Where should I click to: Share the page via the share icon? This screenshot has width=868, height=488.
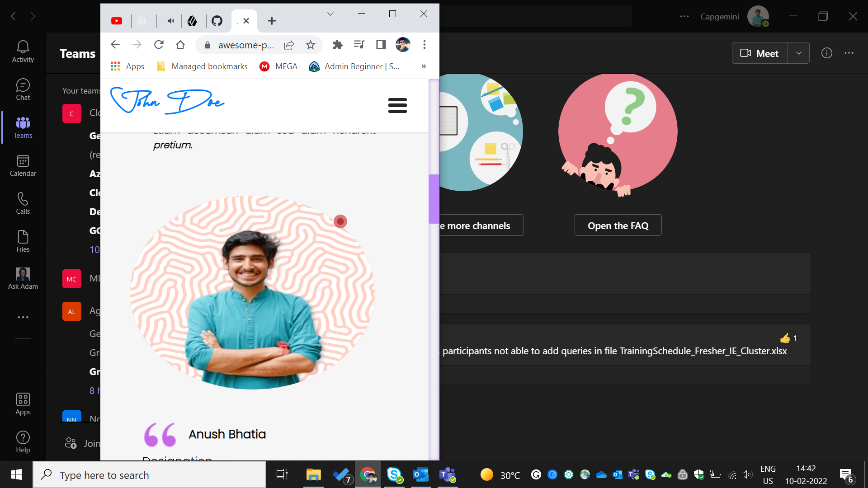point(289,45)
